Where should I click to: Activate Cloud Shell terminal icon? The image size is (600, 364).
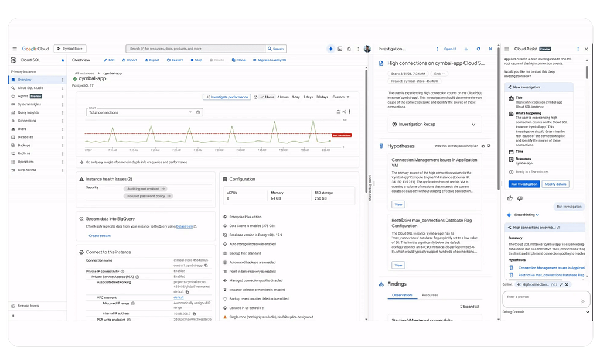340,49
